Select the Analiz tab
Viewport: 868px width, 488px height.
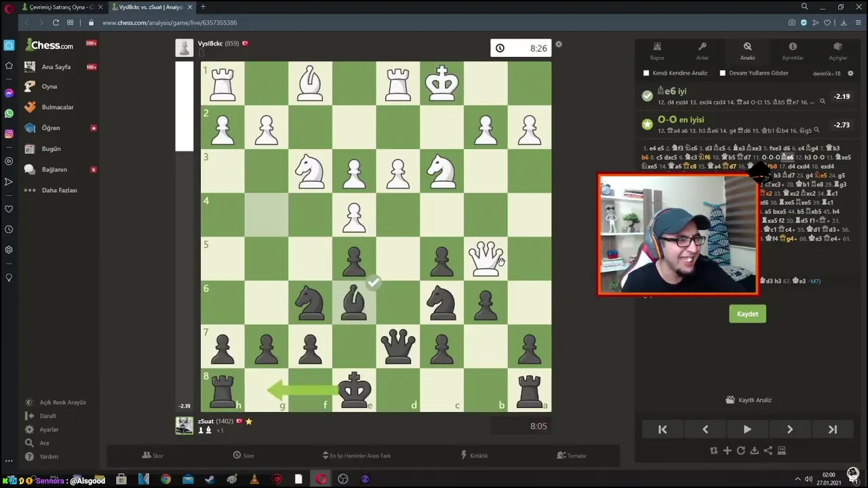747,51
